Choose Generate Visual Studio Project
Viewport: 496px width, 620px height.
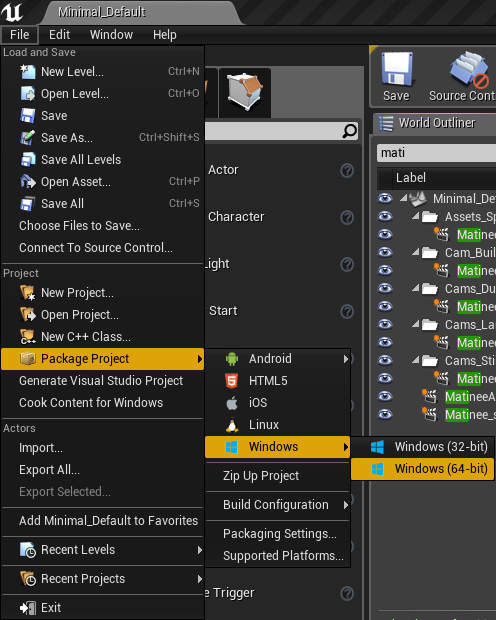coord(102,381)
